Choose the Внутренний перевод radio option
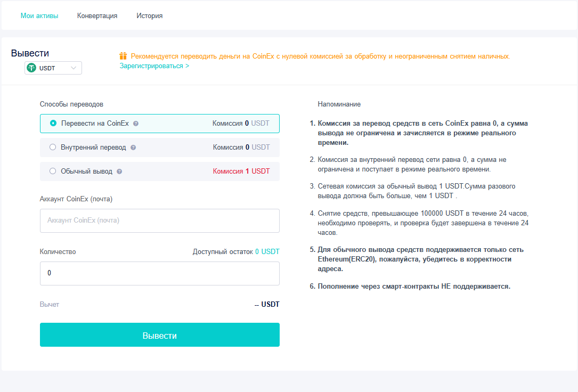 (x=53, y=147)
